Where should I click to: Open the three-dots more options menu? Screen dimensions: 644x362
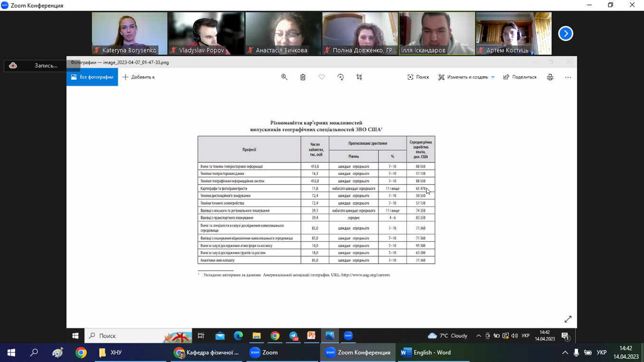[x=568, y=77]
